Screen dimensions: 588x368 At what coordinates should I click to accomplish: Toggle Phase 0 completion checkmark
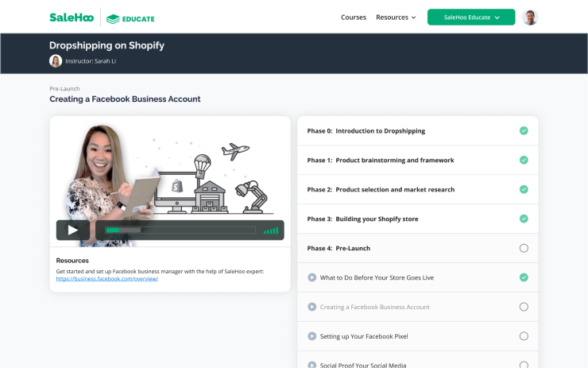tap(524, 130)
